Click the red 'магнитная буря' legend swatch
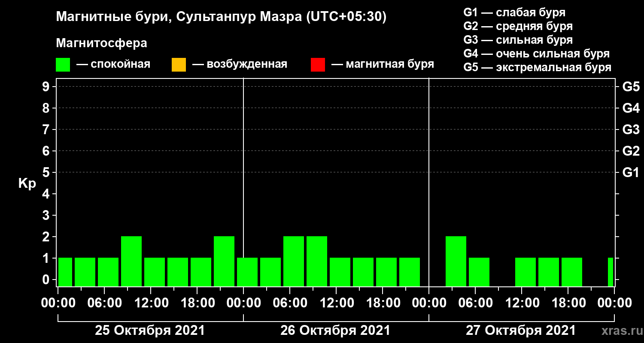The image size is (644, 343). (x=318, y=65)
